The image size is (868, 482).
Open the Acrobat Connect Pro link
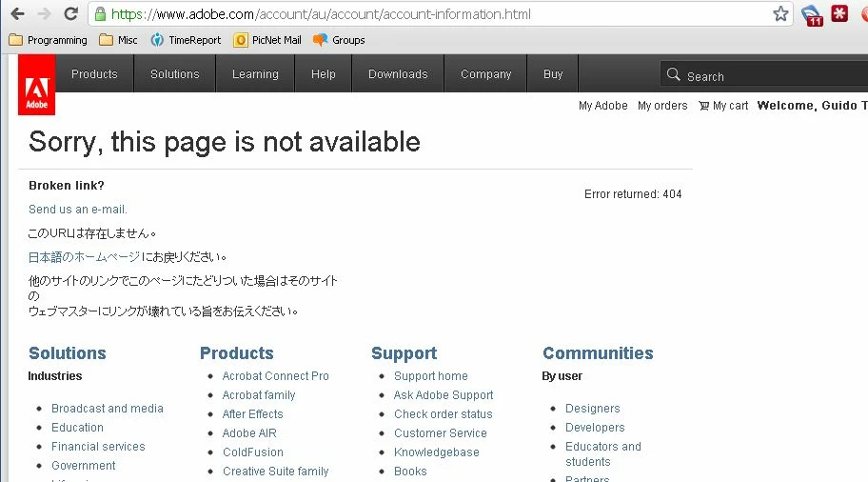276,375
